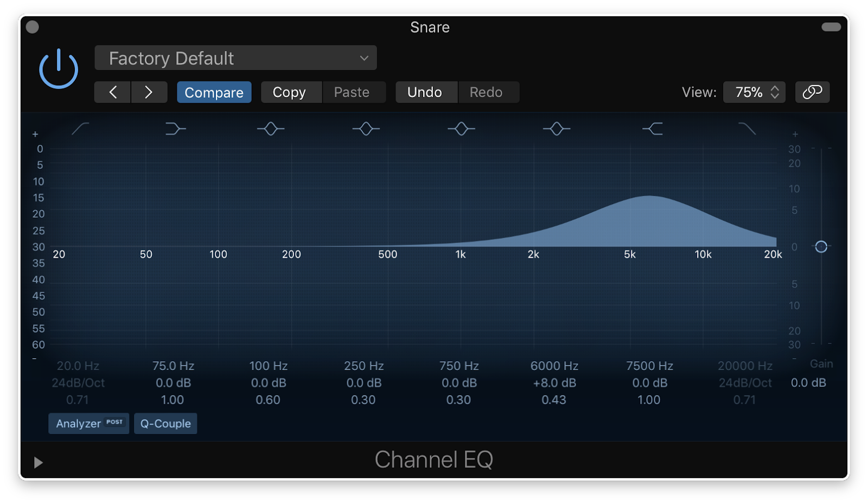Click the high shelf band icon
Screen dimensions: 868x503
pos(652,129)
